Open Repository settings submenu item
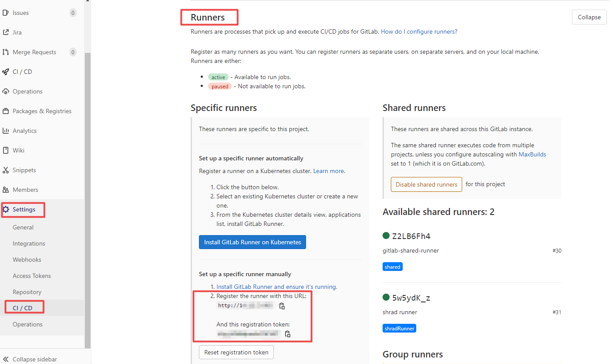 point(27,292)
